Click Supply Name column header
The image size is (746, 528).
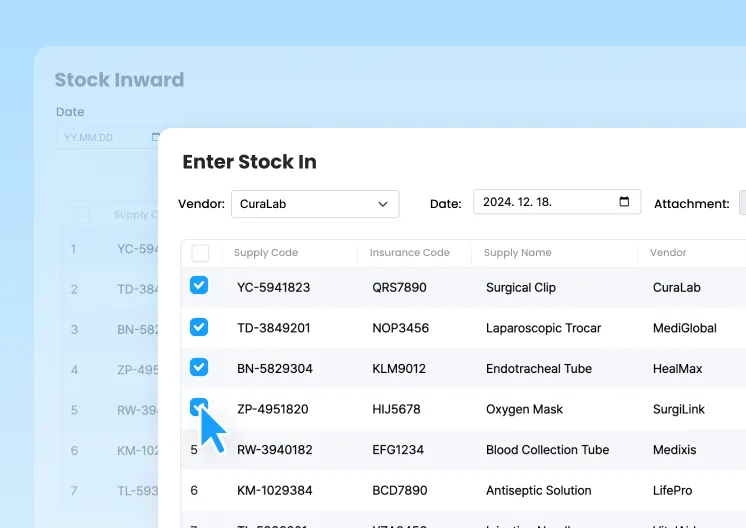(x=516, y=253)
